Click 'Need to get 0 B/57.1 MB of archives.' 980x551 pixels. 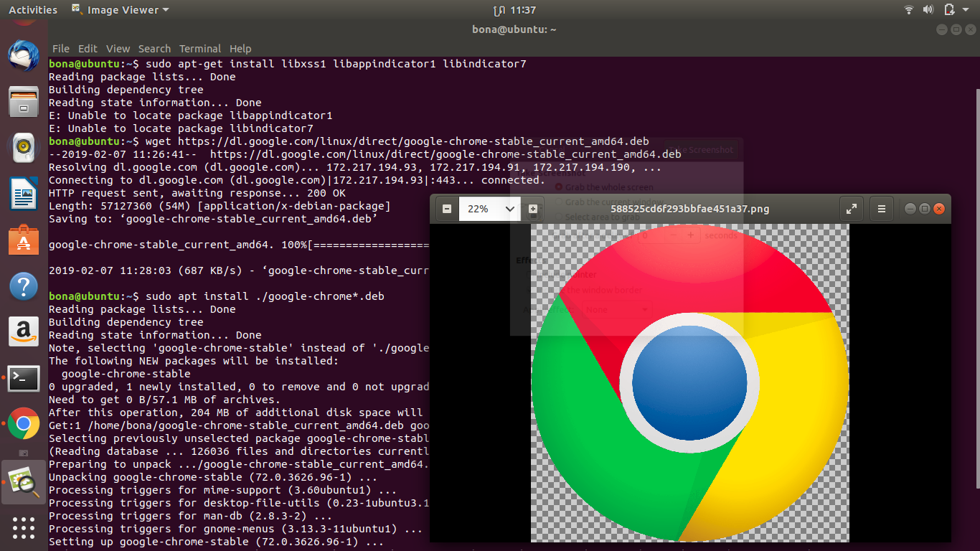[x=165, y=400]
